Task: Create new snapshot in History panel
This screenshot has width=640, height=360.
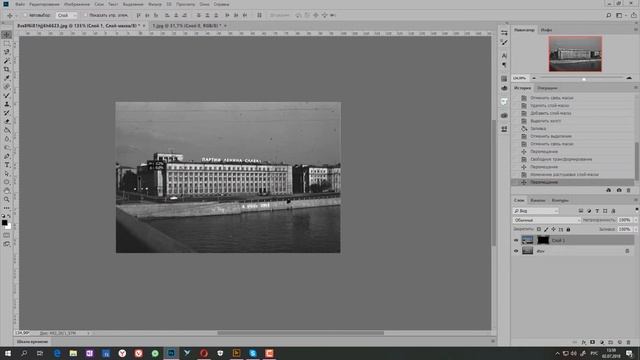Action: [619, 190]
